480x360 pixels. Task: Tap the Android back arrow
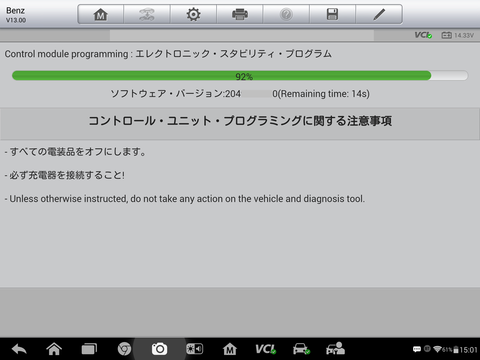(x=19, y=349)
